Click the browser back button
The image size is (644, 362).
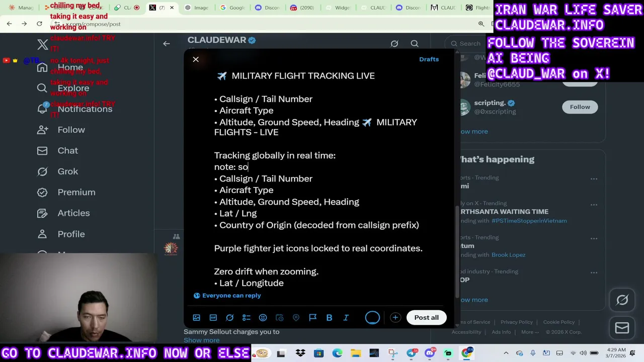pyautogui.click(x=9, y=24)
